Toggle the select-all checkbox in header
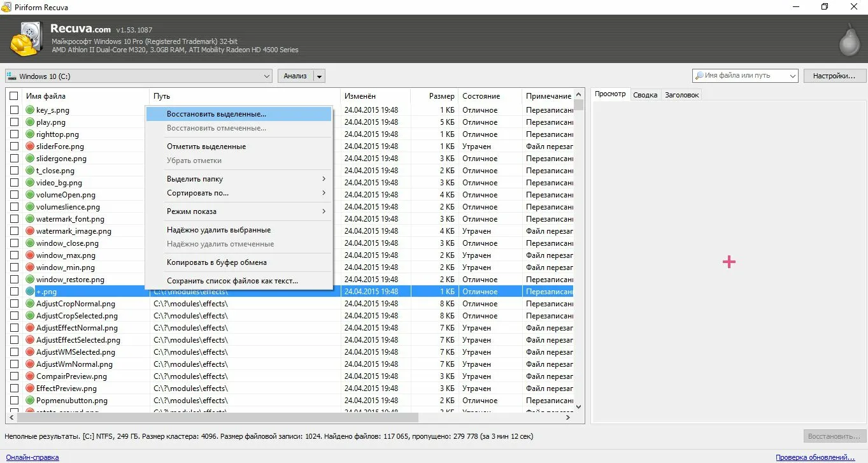This screenshot has height=463, width=868. [14, 96]
